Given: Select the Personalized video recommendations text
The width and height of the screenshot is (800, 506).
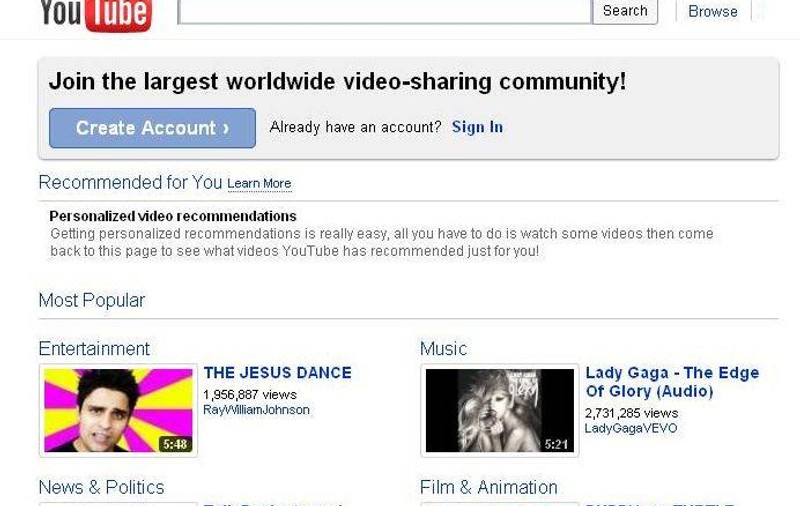Looking at the screenshot, I should coord(173,216).
